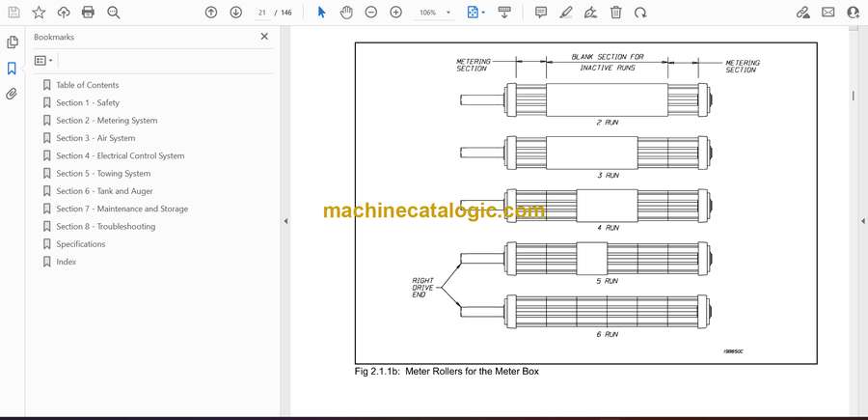Viewport: 868px width, 420px height.
Task: Click the zoom out minus button
Action: coord(371,13)
